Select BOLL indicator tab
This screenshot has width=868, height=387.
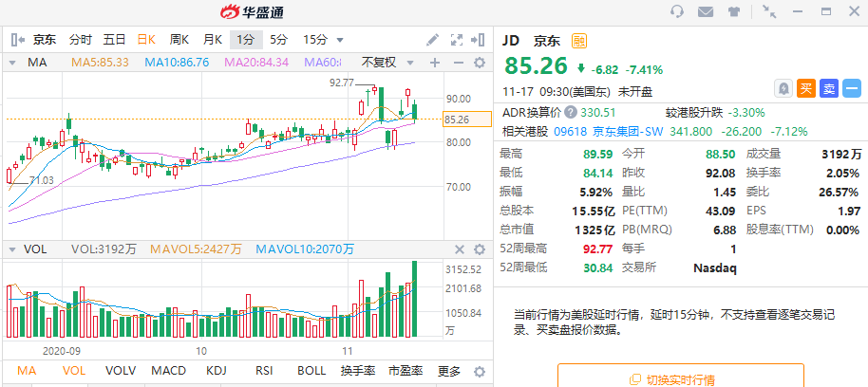(311, 371)
